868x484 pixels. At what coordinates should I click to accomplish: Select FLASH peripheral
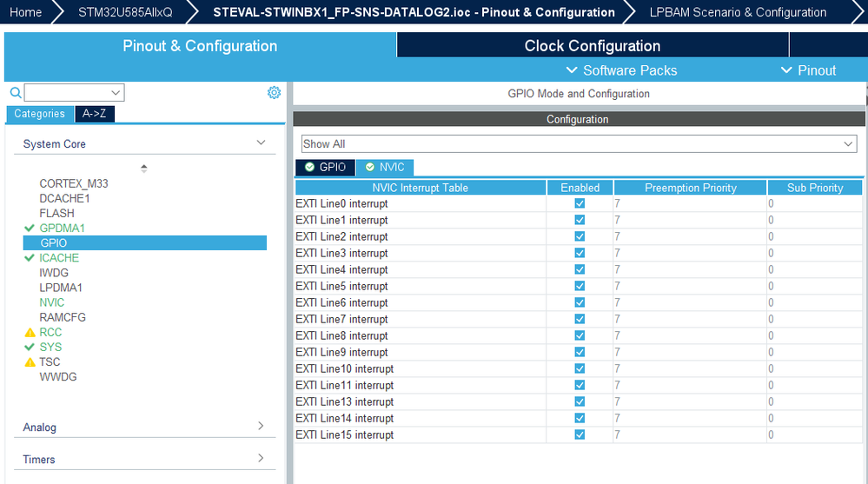point(56,213)
